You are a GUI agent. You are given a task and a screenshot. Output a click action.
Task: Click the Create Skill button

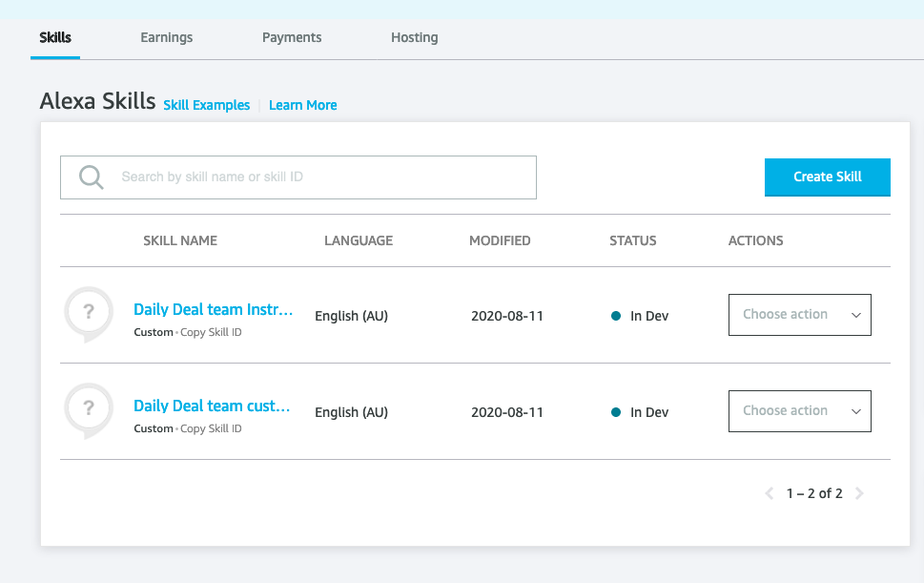point(828,177)
